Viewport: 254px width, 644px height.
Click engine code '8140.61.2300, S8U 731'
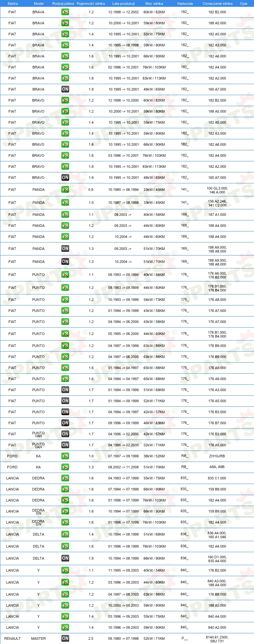click(217, 639)
